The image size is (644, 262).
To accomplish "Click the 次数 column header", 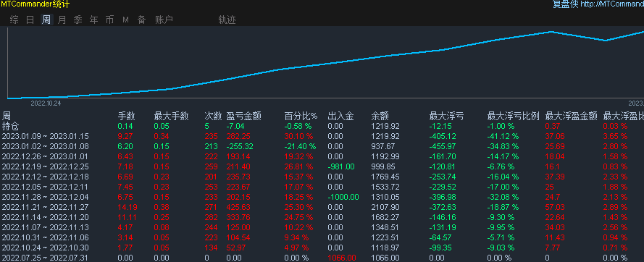I will point(213,117).
